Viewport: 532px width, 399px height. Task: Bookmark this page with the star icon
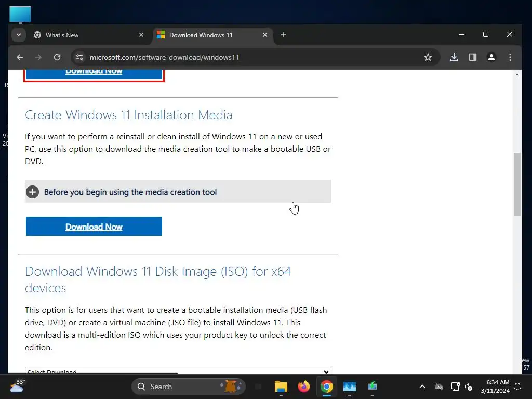point(428,57)
